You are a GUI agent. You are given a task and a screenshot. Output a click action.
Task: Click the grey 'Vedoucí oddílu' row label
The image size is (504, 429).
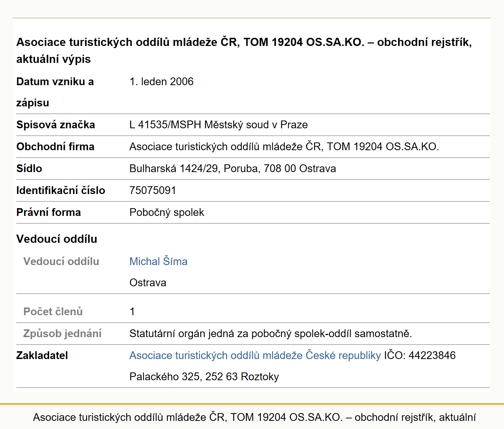[x=61, y=261]
